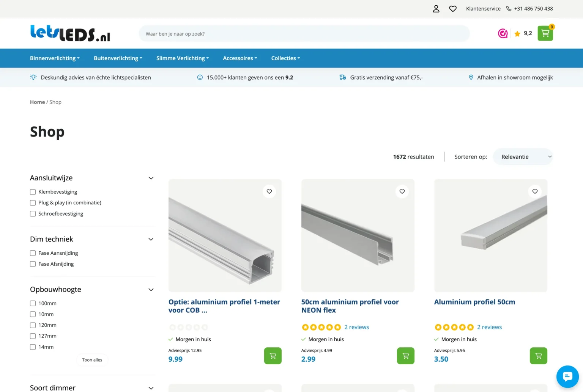Open the Klantenservice link
This screenshot has height=392, width=583.
483,9
